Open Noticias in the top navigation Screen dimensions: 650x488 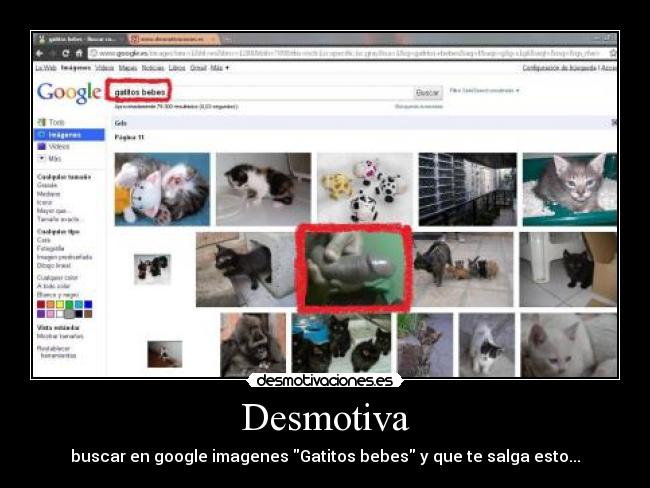pos(153,68)
